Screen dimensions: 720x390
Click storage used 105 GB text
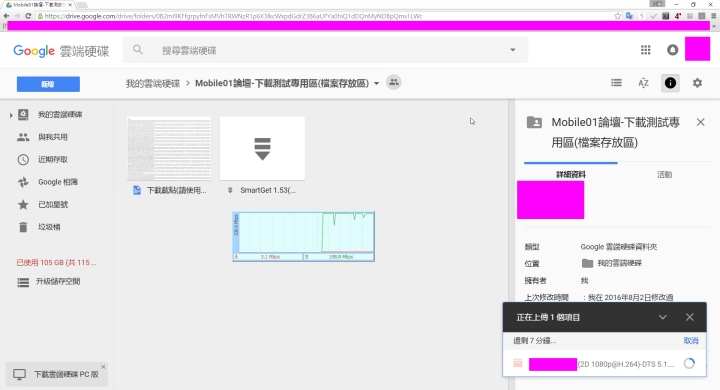click(x=56, y=263)
